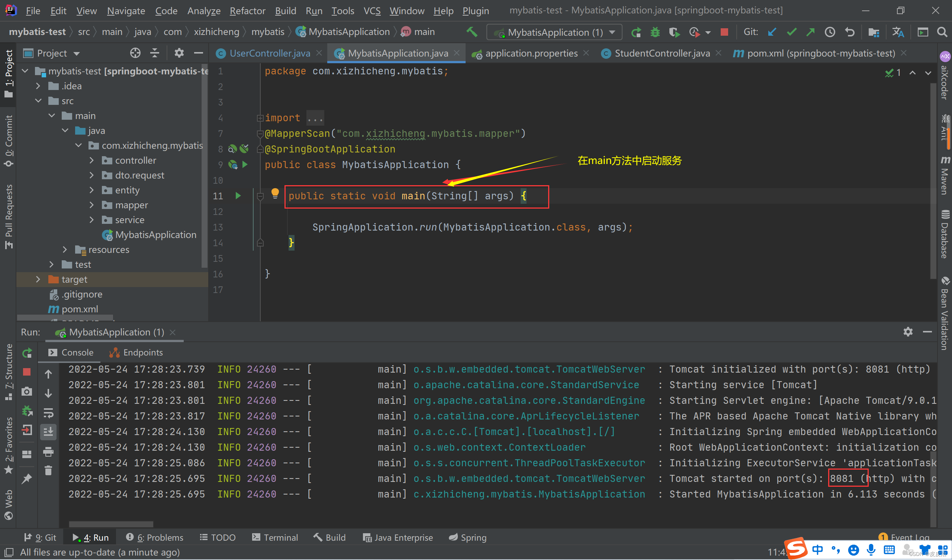Open run configuration MybatisApplication (1) dropdown
952x560 pixels.
pos(554,32)
